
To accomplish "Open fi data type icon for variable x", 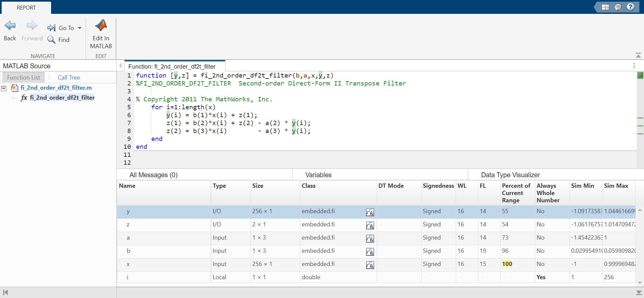I will tap(370, 265).
